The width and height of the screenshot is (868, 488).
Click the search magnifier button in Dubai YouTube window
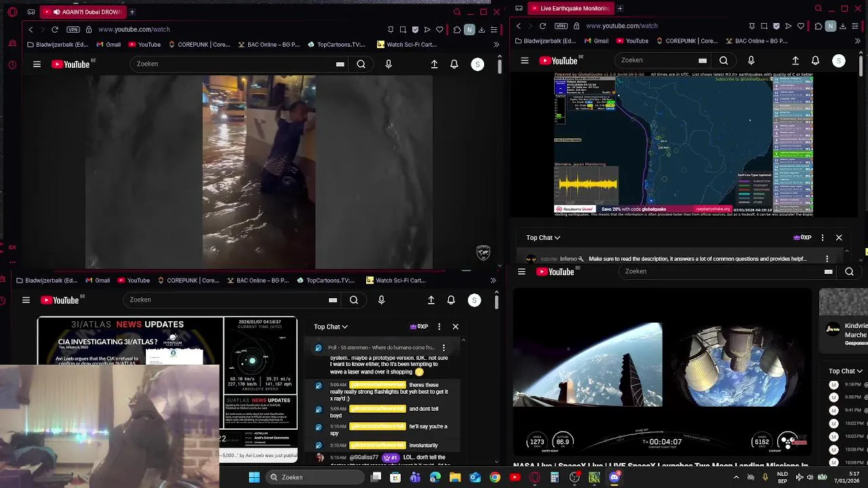click(x=361, y=64)
